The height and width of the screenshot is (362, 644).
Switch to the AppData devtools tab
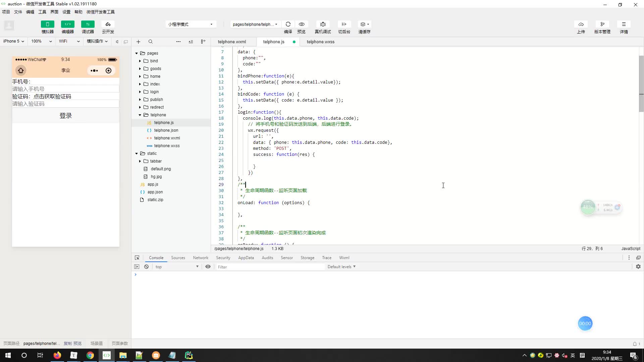246,258
